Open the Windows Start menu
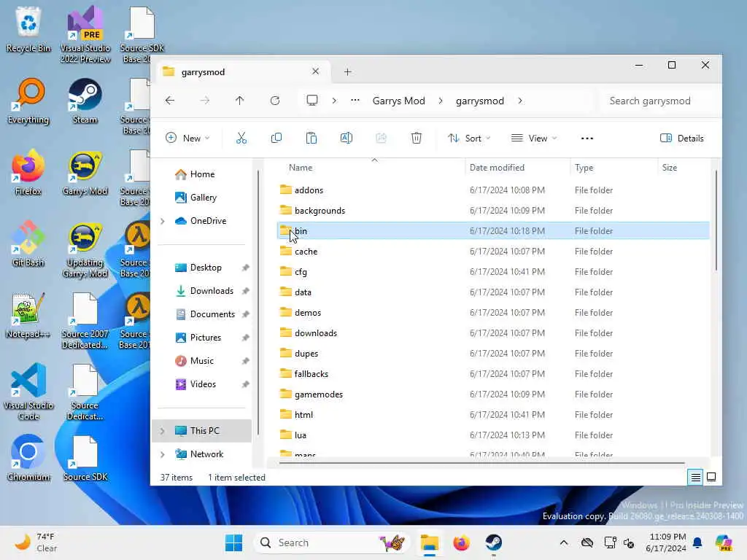Viewport: 747px width, 560px height. [x=233, y=542]
